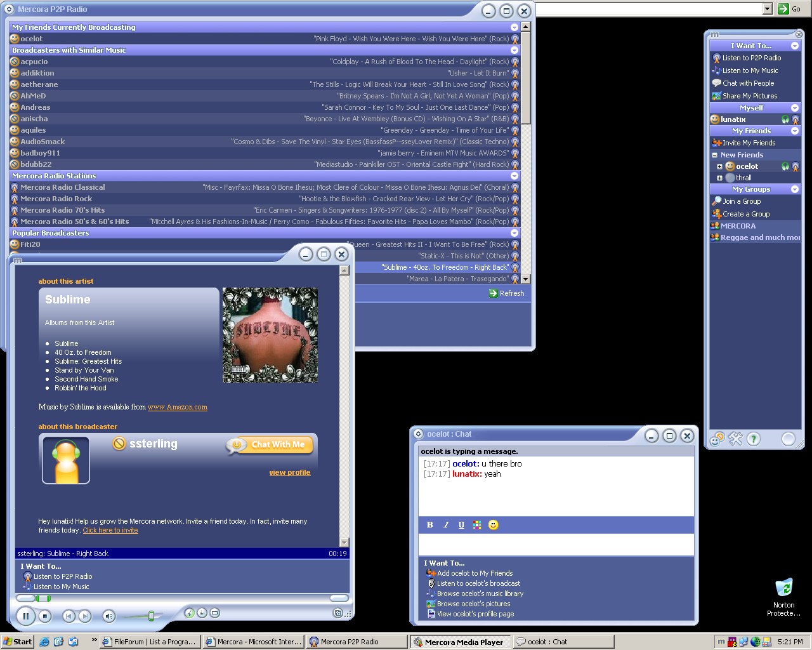The image size is (812, 650).
Task: Open settings tools icon in sidebar
Action: [735, 439]
